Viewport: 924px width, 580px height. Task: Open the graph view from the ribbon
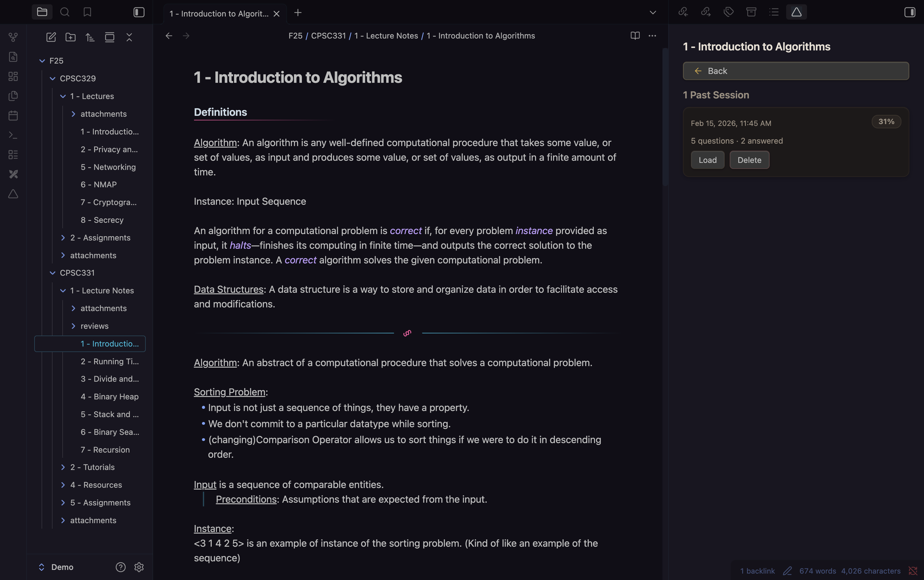click(x=13, y=37)
